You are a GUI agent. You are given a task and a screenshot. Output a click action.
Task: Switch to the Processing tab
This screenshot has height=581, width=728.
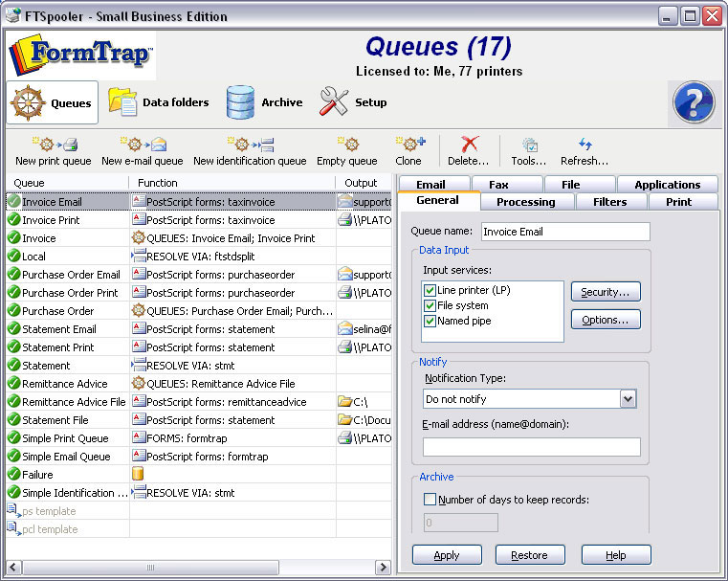coord(525,202)
